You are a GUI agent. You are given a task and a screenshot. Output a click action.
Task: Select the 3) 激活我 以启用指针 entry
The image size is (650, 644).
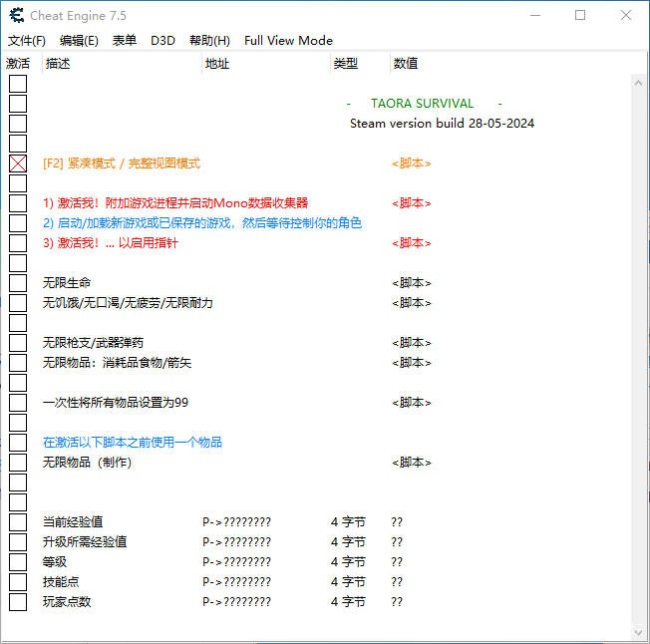pyautogui.click(x=111, y=243)
